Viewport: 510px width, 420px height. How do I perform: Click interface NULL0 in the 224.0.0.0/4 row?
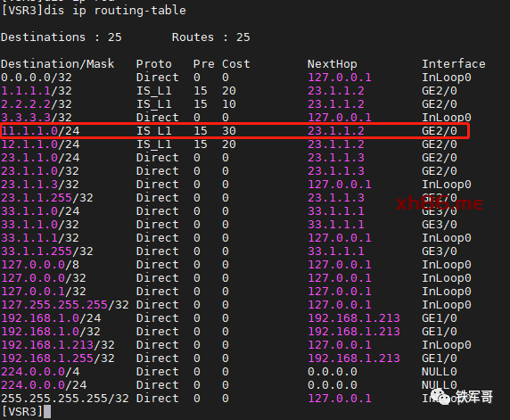440,371
